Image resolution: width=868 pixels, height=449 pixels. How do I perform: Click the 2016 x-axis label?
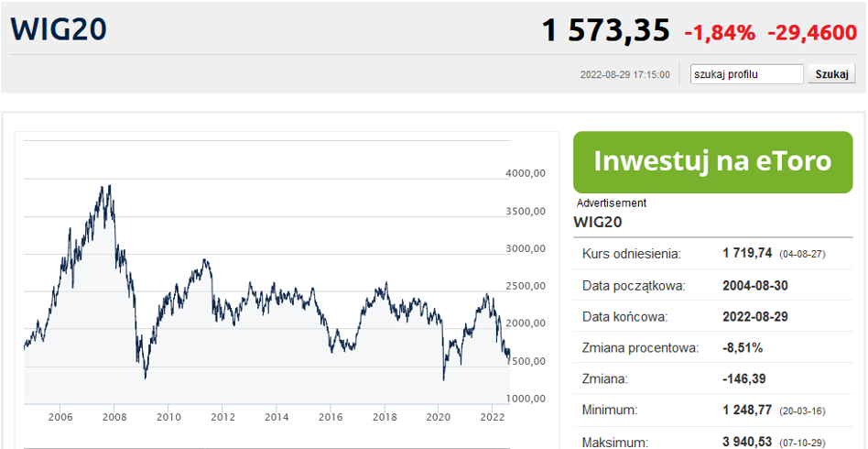pos(331,417)
